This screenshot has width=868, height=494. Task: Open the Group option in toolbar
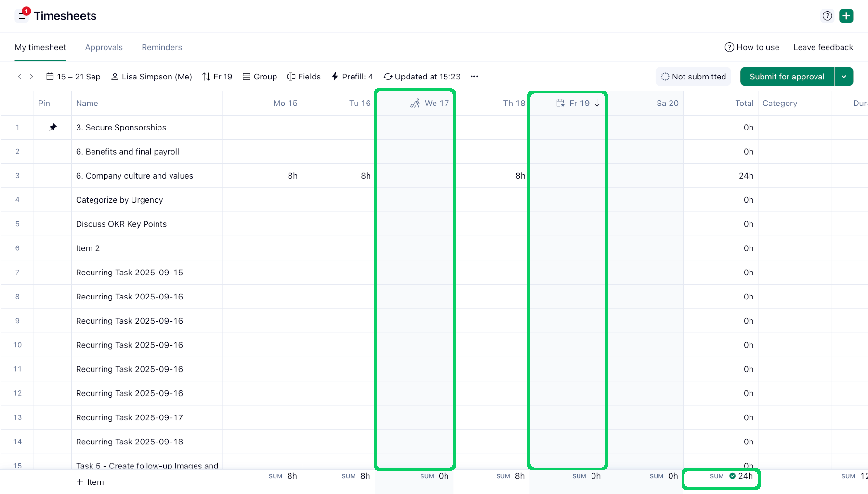coord(260,77)
